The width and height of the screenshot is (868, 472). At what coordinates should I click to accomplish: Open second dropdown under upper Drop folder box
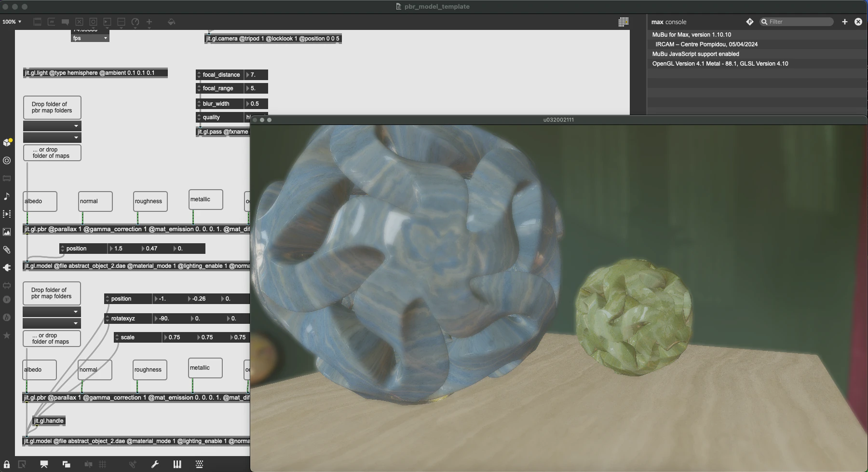pos(52,138)
